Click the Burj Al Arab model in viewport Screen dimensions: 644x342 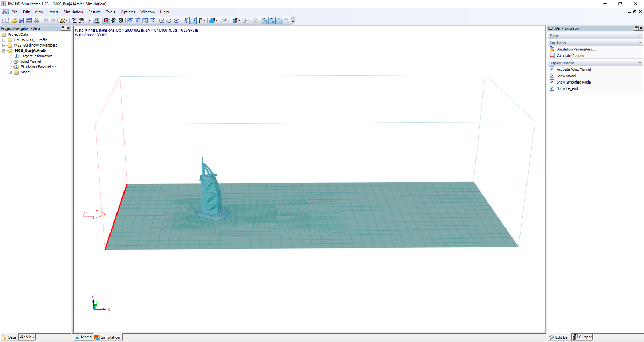pyautogui.click(x=211, y=189)
